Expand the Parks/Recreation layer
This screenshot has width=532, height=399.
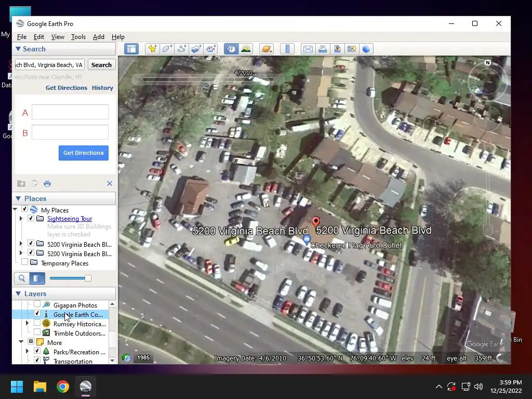click(x=28, y=351)
